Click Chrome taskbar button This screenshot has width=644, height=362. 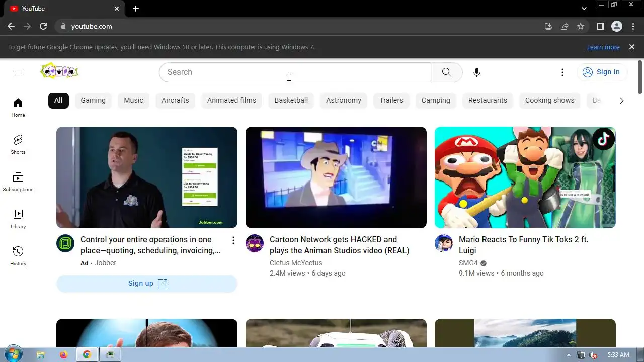click(87, 354)
